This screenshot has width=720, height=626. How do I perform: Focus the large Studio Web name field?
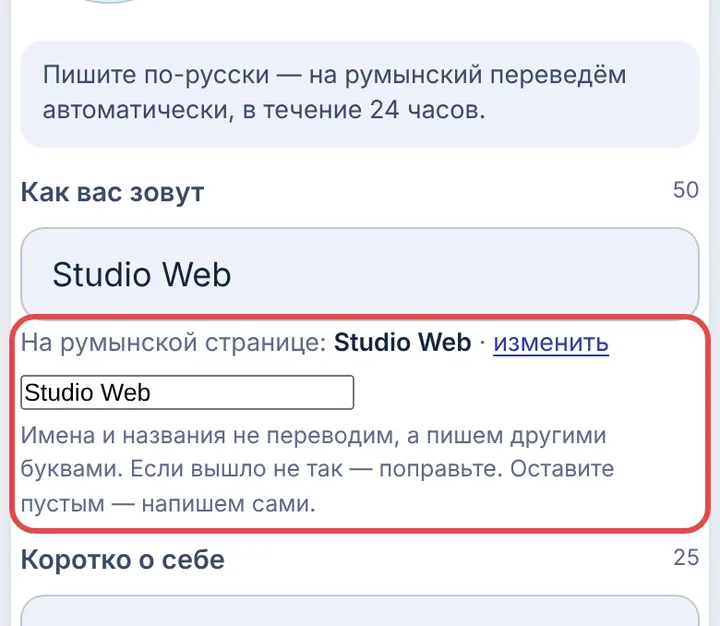point(360,273)
